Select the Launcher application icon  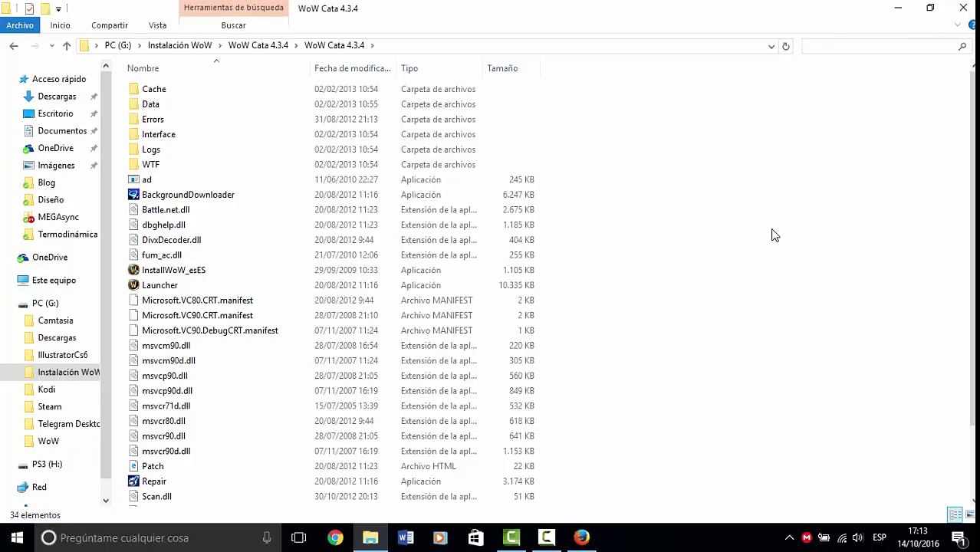pyautogui.click(x=133, y=285)
